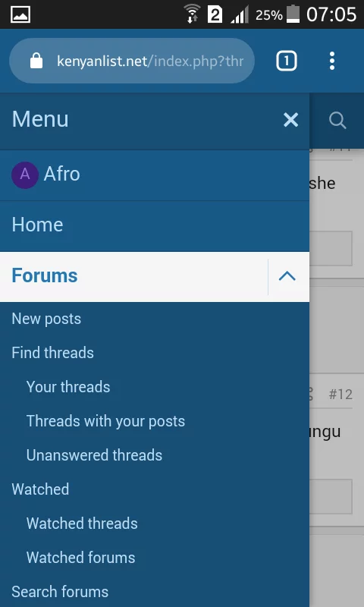Tap the battery indicator in status bar
This screenshot has width=364, height=607.
click(x=293, y=14)
